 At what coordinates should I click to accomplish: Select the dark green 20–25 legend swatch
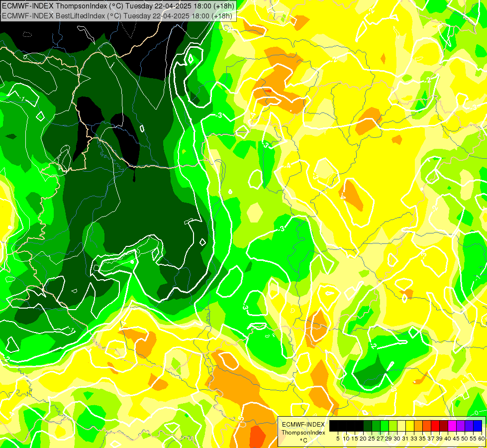pos(368,426)
